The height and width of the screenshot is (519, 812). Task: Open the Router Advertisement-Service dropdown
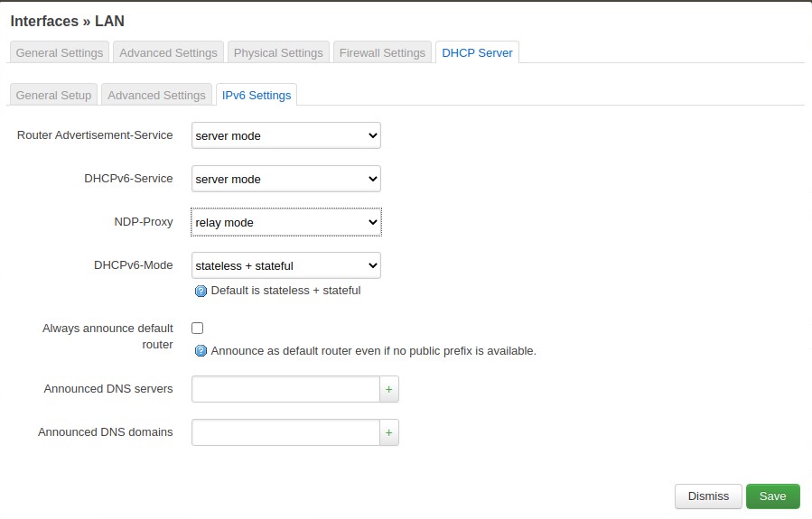(286, 135)
